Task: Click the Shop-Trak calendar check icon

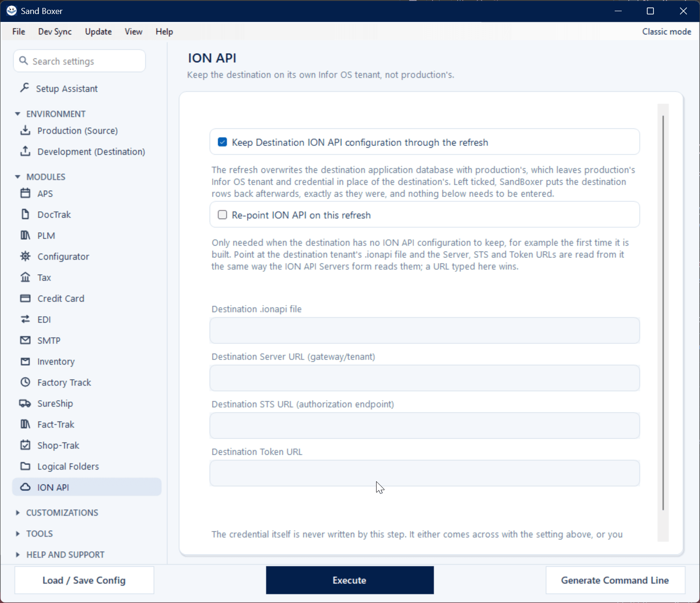Action: coord(26,445)
